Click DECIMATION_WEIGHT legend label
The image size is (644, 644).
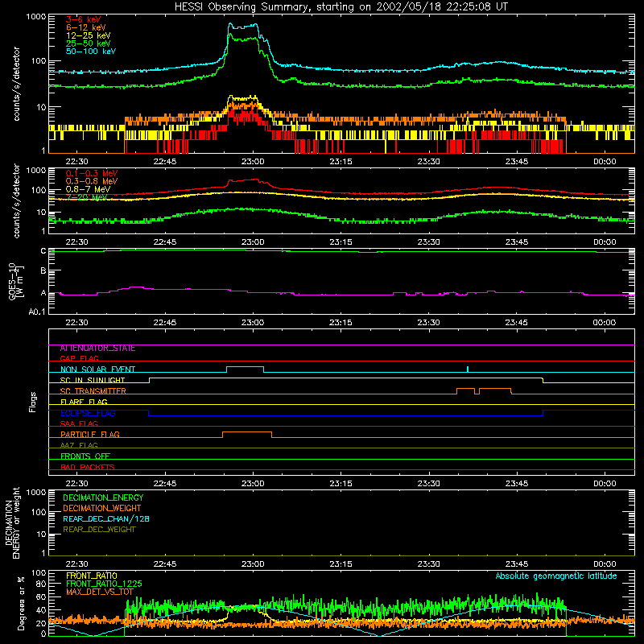(x=102, y=509)
